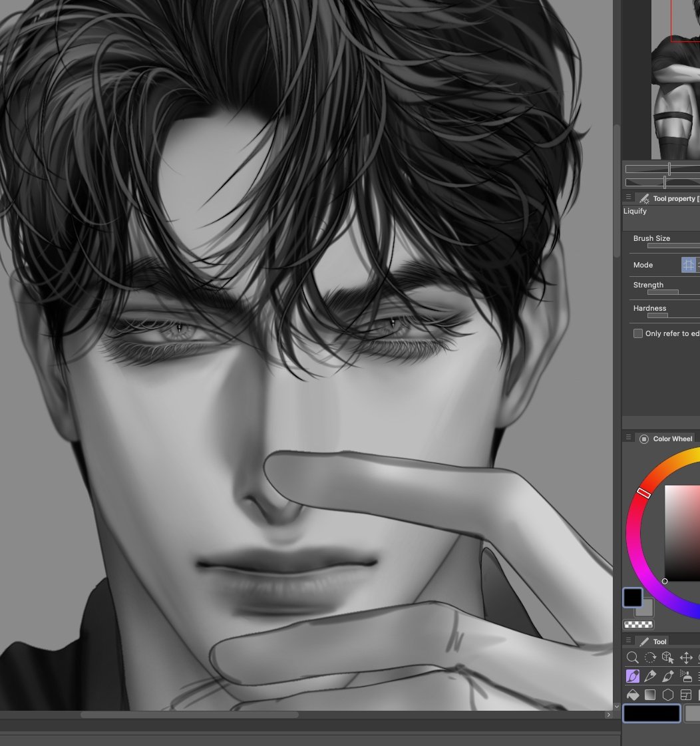Open the Tool property panel menu
This screenshot has height=746, width=700.
pos(628,197)
